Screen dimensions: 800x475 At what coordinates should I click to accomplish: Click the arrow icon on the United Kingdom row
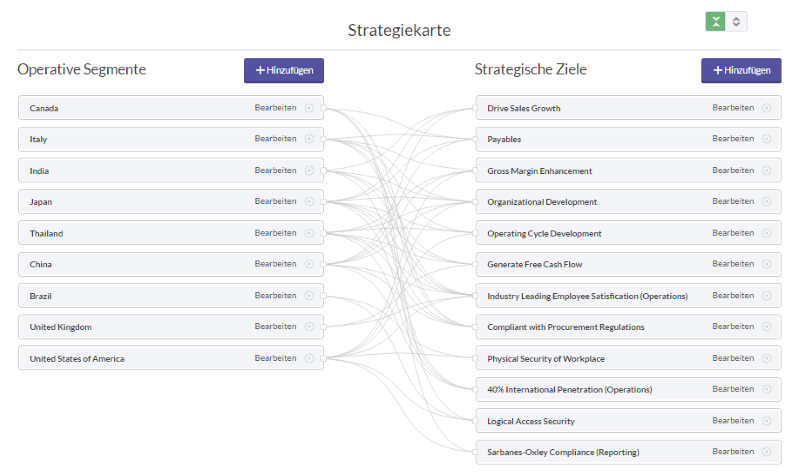pos(309,327)
